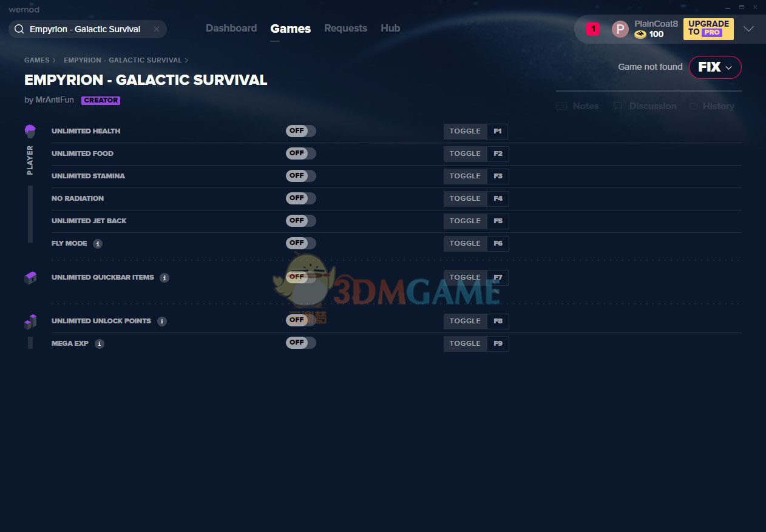Click the Game not found status text
This screenshot has width=766, height=532.
650,67
